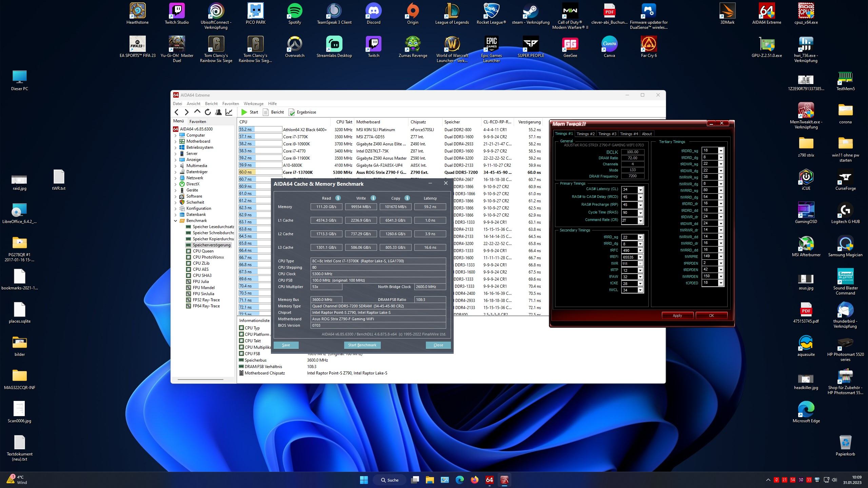
Task: Show hidden system tray icons chevron
Action: [x=768, y=480]
